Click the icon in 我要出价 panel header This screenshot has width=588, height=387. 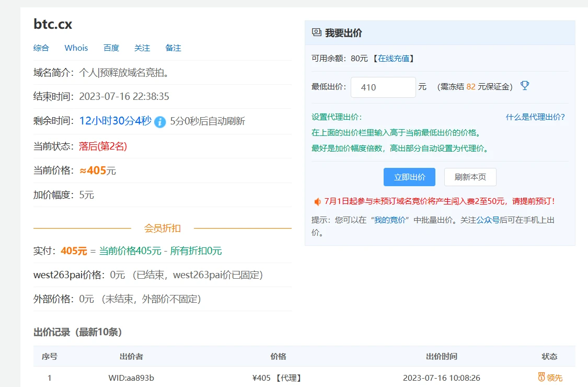pos(316,32)
